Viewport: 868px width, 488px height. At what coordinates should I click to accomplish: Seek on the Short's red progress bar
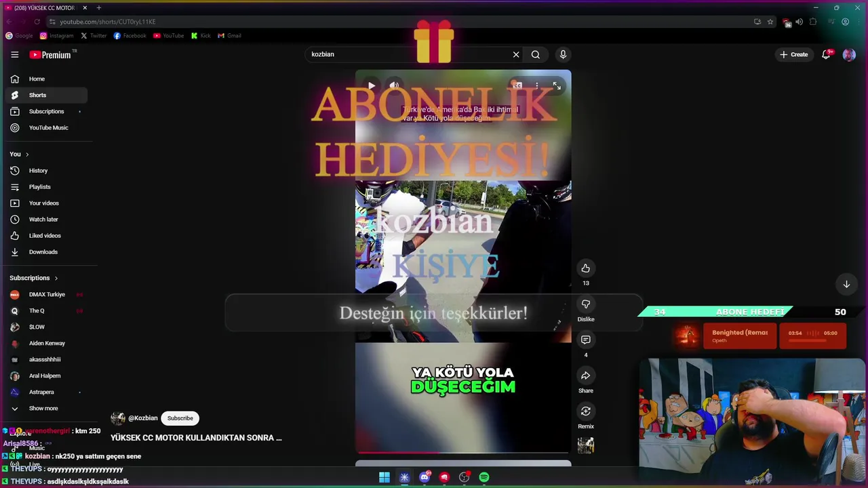pyautogui.click(x=463, y=452)
